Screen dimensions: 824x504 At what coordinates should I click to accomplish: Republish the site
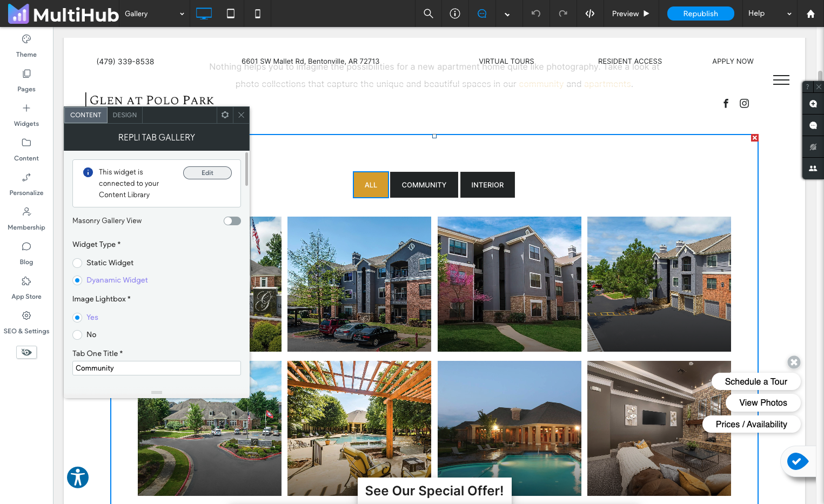[700, 14]
